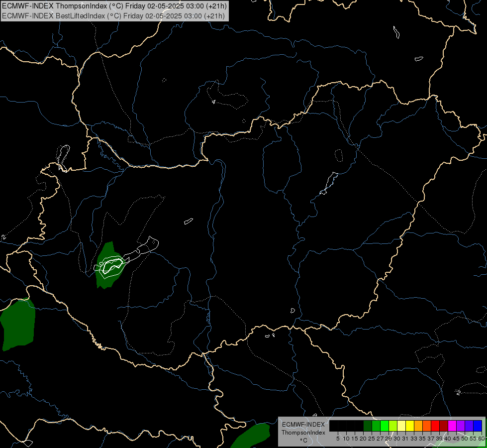
Task: Choose the dark orange 35–37 legend swatch
Action: point(427,426)
